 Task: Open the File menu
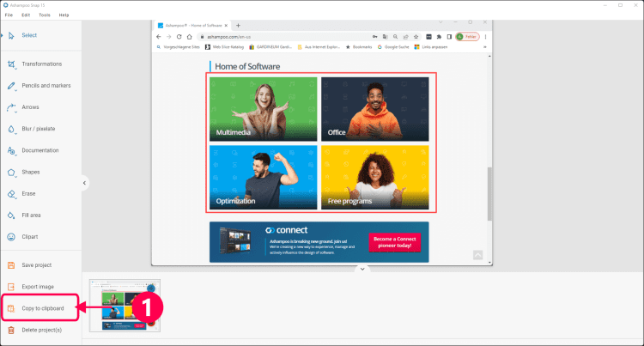point(9,15)
